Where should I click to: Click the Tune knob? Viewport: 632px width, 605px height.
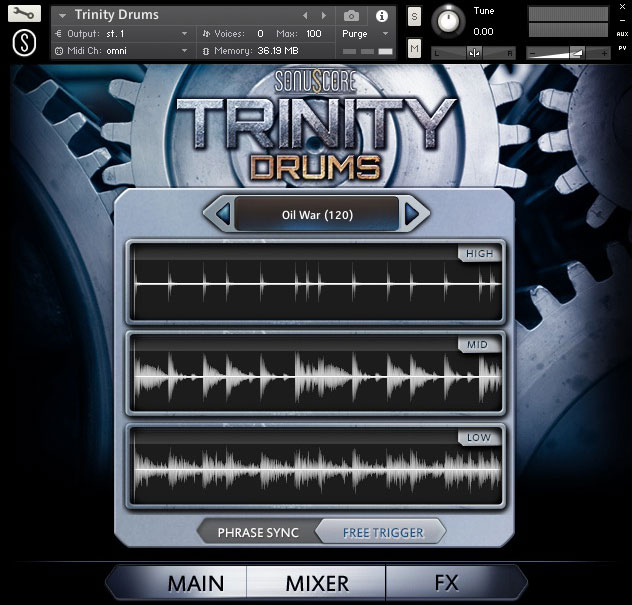[x=452, y=20]
